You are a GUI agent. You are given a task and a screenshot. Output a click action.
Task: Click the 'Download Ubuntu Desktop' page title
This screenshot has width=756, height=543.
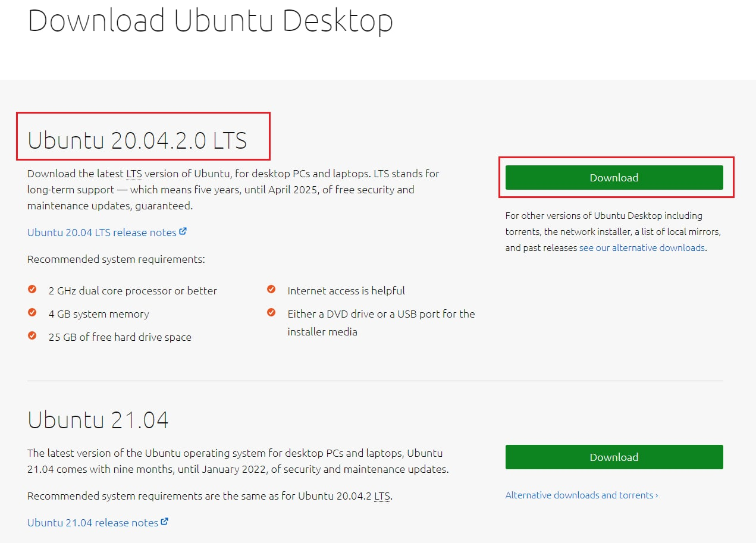(211, 20)
